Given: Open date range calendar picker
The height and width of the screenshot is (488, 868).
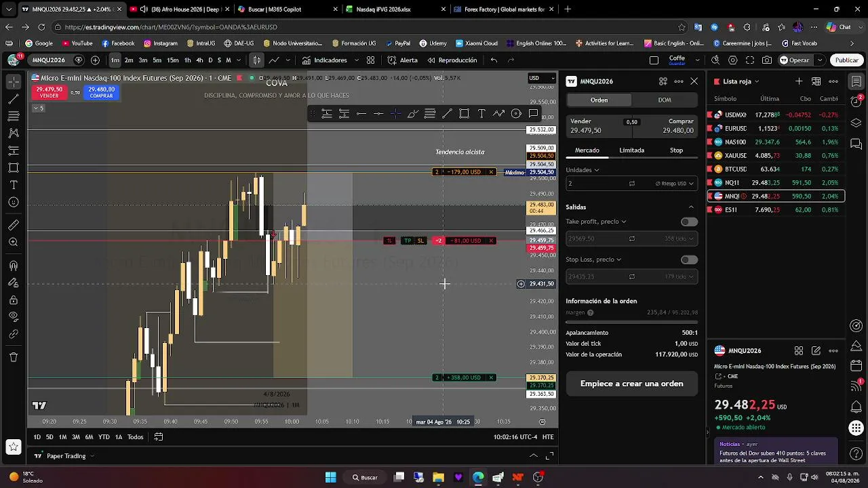Looking at the screenshot, I should [x=159, y=437].
